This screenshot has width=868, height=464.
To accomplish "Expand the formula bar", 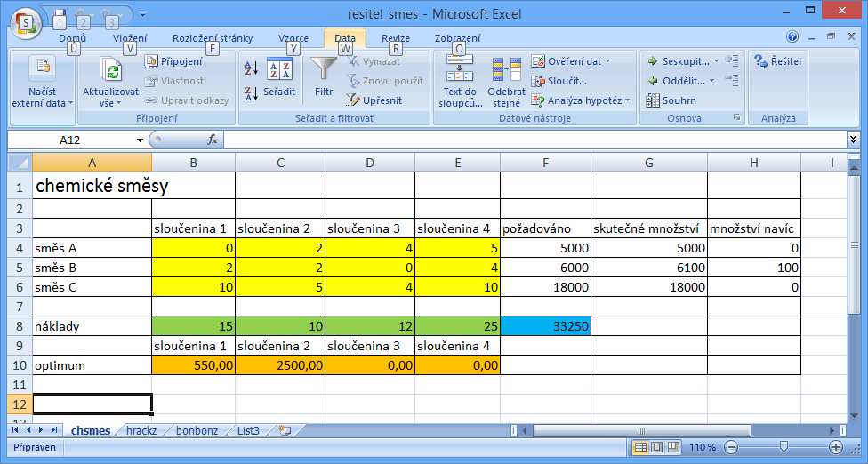I will coord(853,140).
